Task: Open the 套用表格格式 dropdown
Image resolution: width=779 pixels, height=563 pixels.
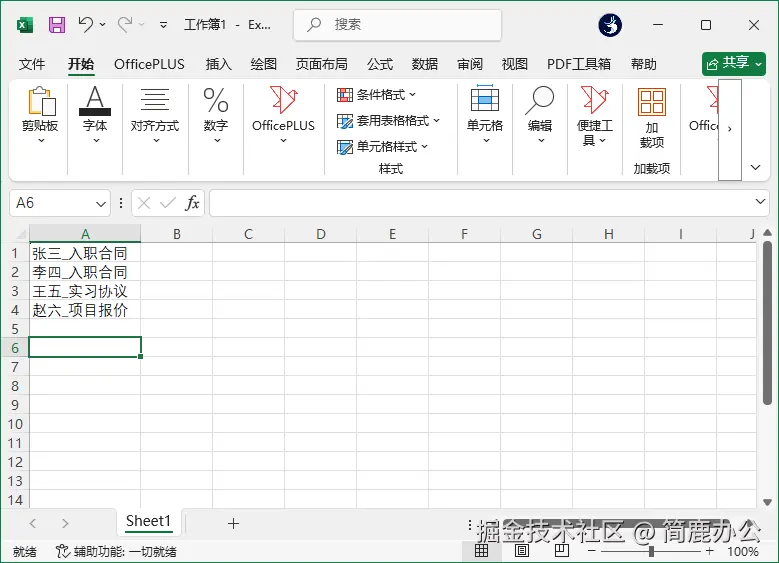Action: (389, 120)
